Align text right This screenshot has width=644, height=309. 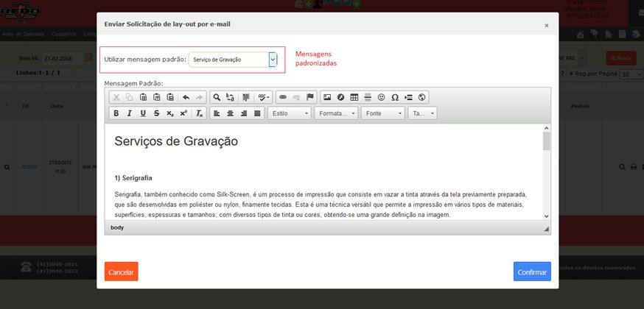[x=244, y=113]
